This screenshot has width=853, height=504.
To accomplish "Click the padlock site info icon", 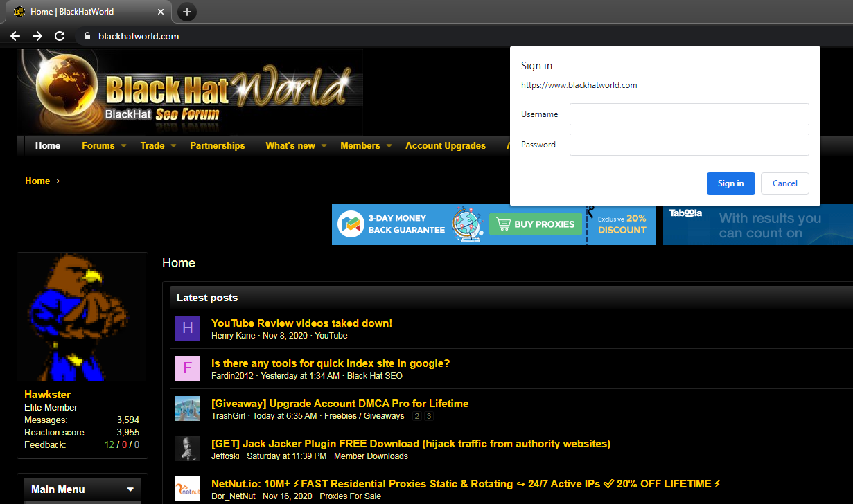I will click(x=87, y=36).
